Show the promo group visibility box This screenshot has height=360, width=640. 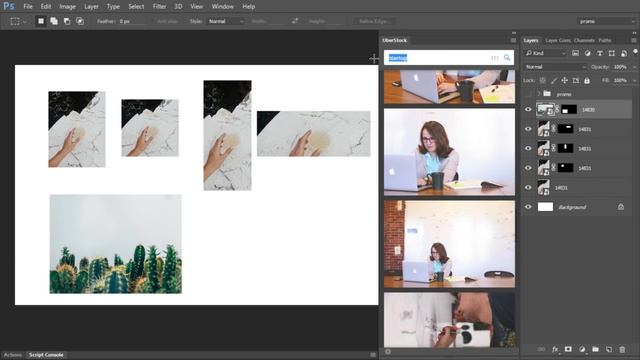click(x=528, y=94)
